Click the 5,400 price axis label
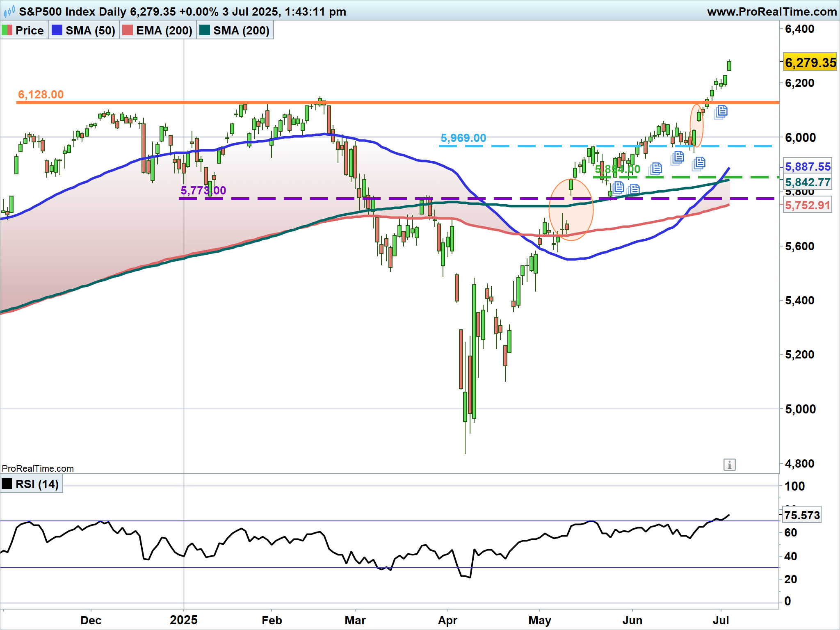The width and height of the screenshot is (840, 630). (x=799, y=300)
